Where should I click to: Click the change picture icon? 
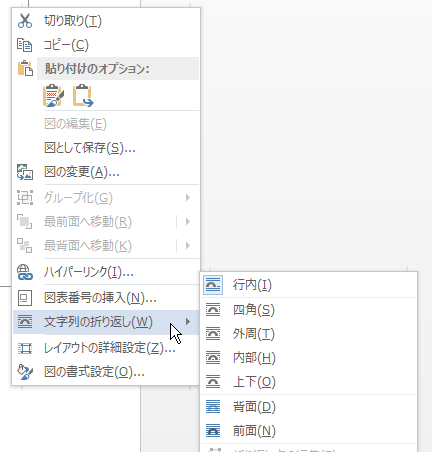pyautogui.click(x=25, y=172)
